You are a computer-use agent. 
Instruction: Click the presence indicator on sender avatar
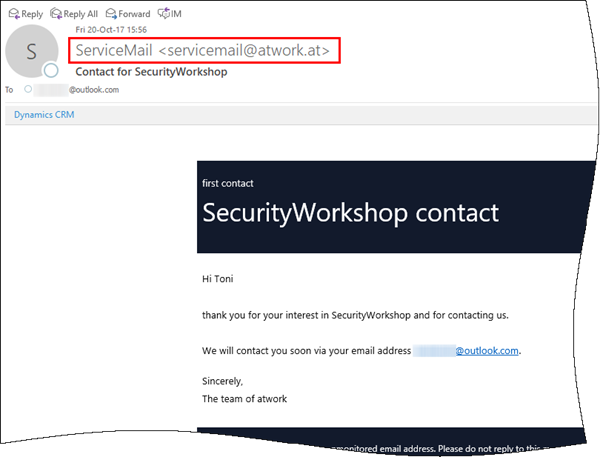click(x=51, y=70)
